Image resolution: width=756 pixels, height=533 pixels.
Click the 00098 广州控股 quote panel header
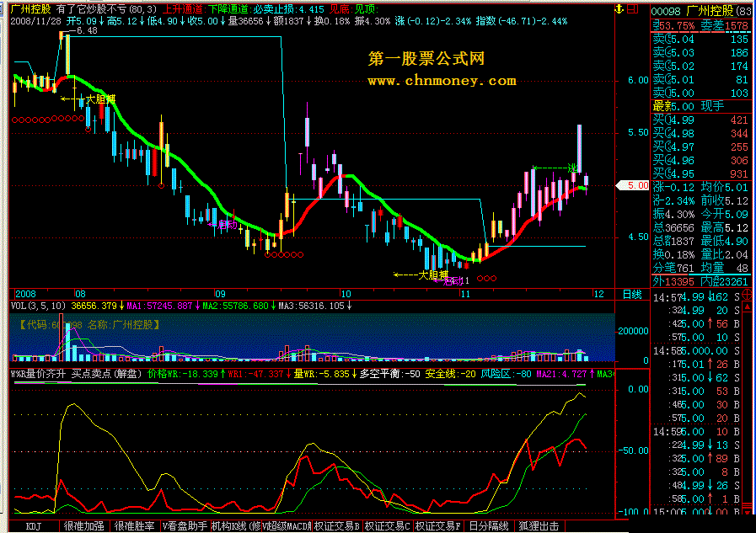coord(703,11)
